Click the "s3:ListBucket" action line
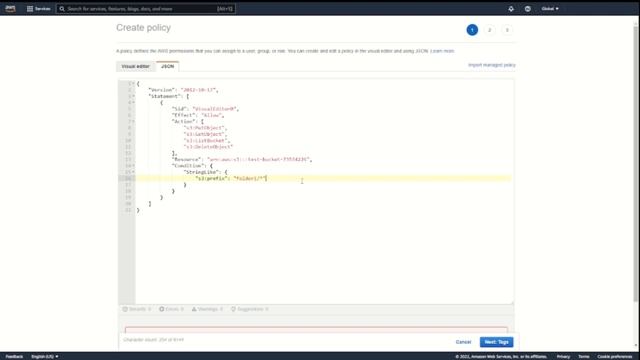Image resolution: width=640 pixels, height=360 pixels. pos(207,140)
